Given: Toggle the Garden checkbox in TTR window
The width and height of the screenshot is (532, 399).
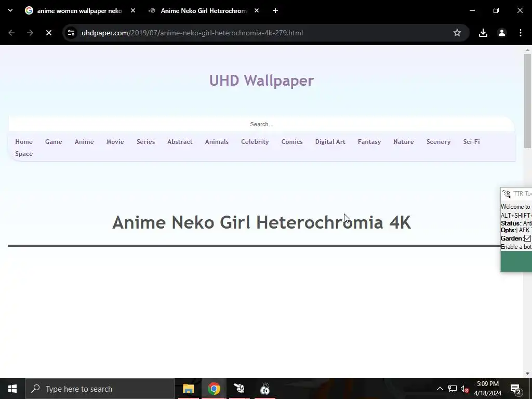Looking at the screenshot, I should point(528,238).
